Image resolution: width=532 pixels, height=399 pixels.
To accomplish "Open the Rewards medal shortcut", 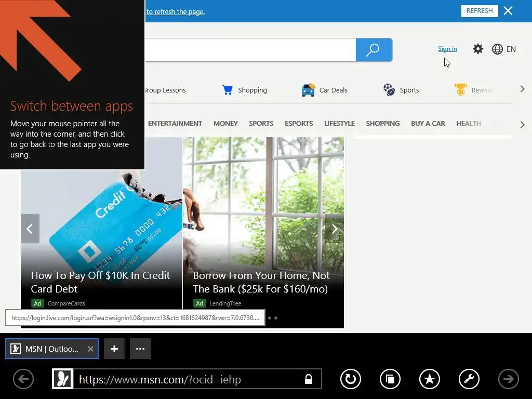I will pyautogui.click(x=461, y=89).
